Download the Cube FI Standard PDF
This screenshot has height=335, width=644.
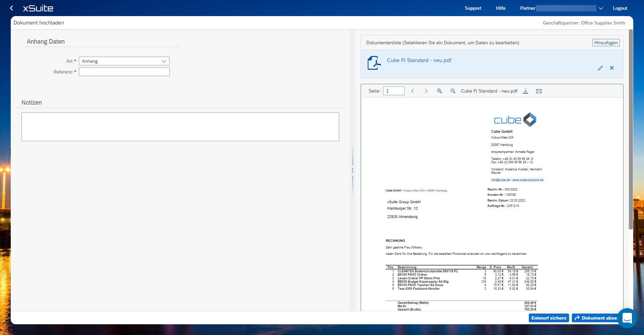pos(525,91)
